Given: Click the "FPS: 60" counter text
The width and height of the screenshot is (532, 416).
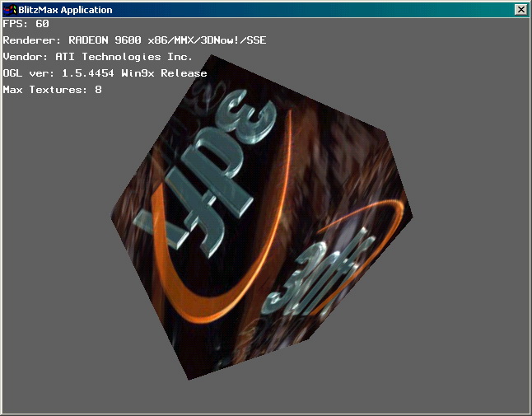Looking at the screenshot, I should pyautogui.click(x=26, y=24).
